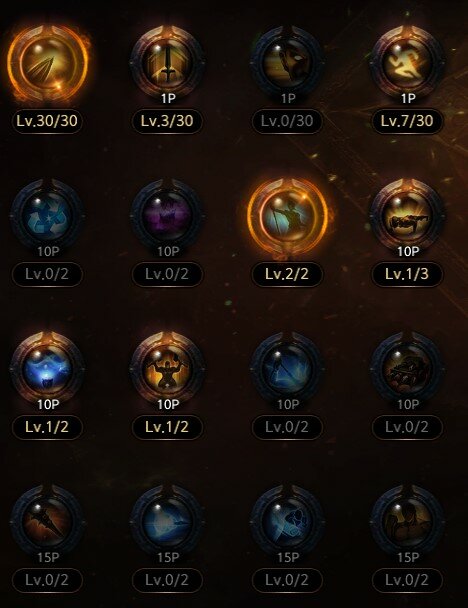The image size is (468, 608).
Task: Click the glowing spearman skill orb
Action: coord(288,216)
